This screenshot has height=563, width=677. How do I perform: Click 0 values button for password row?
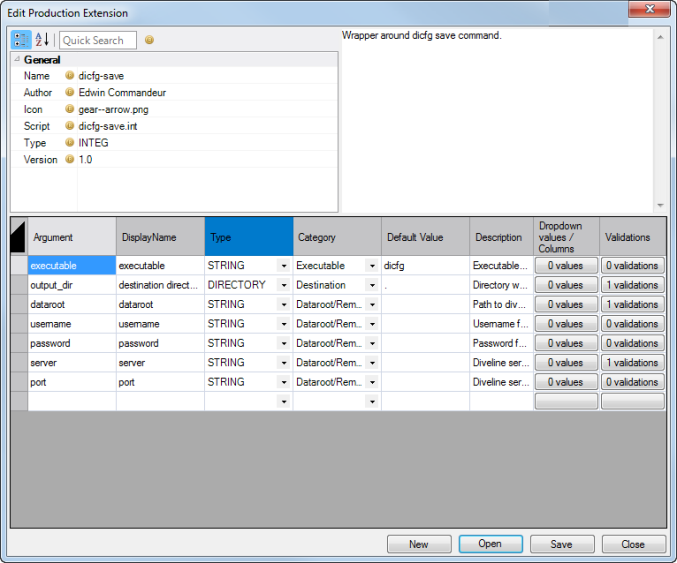pyautogui.click(x=566, y=343)
